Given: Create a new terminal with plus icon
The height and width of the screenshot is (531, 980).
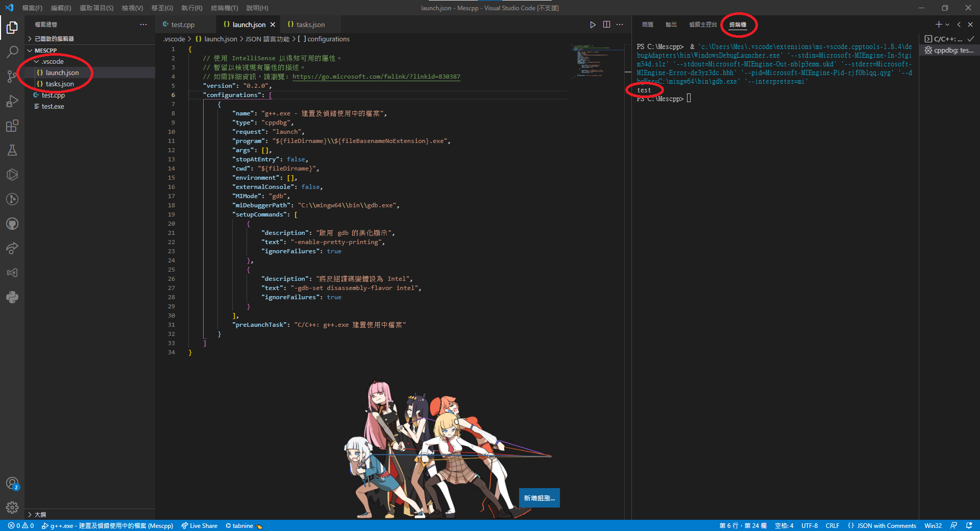Looking at the screenshot, I should tap(938, 25).
